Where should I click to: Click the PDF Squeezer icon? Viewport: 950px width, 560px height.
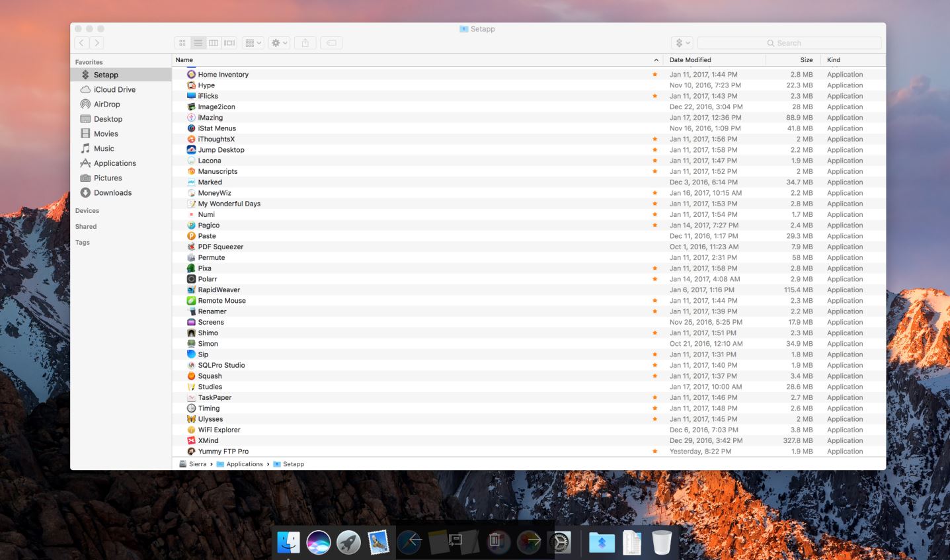point(191,247)
